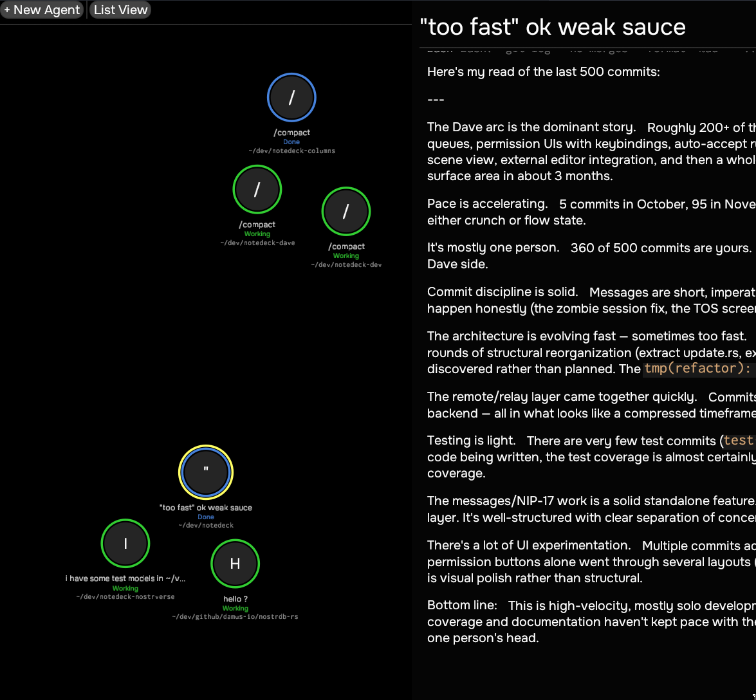Open the "H" hello agent circle
This screenshot has width=756, height=700.
(235, 564)
